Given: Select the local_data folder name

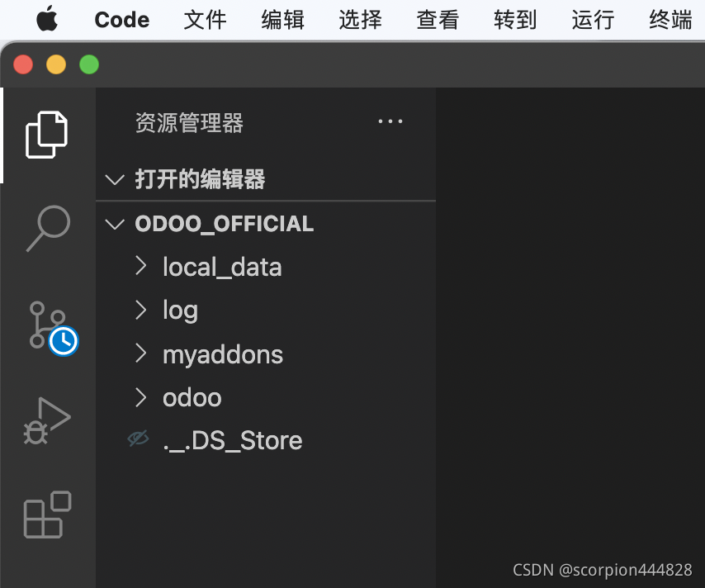Looking at the screenshot, I should 222,268.
